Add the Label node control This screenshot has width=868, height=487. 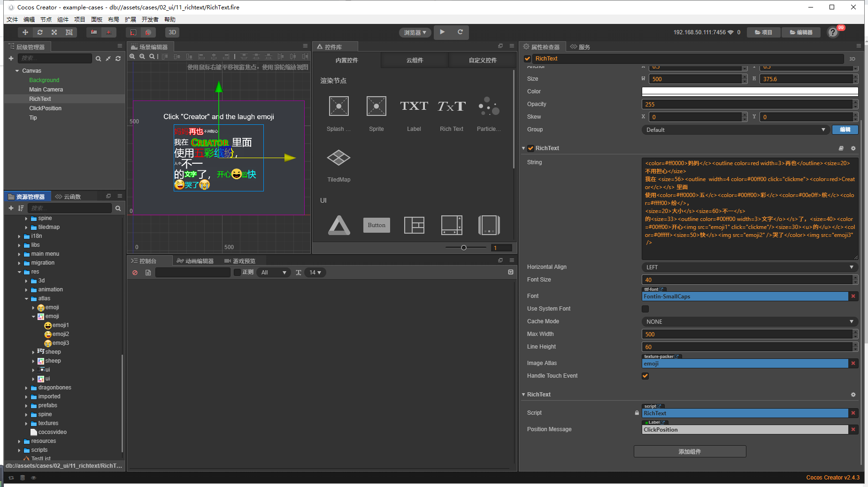pyautogui.click(x=414, y=113)
